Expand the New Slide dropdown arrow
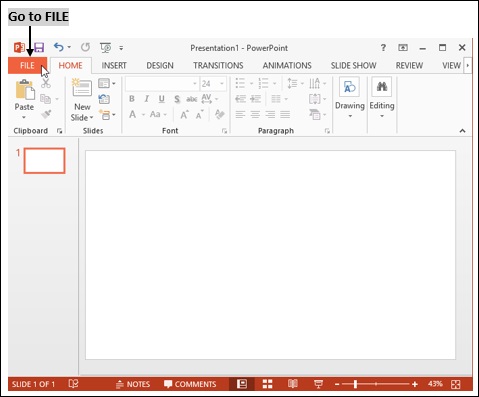 [91, 118]
